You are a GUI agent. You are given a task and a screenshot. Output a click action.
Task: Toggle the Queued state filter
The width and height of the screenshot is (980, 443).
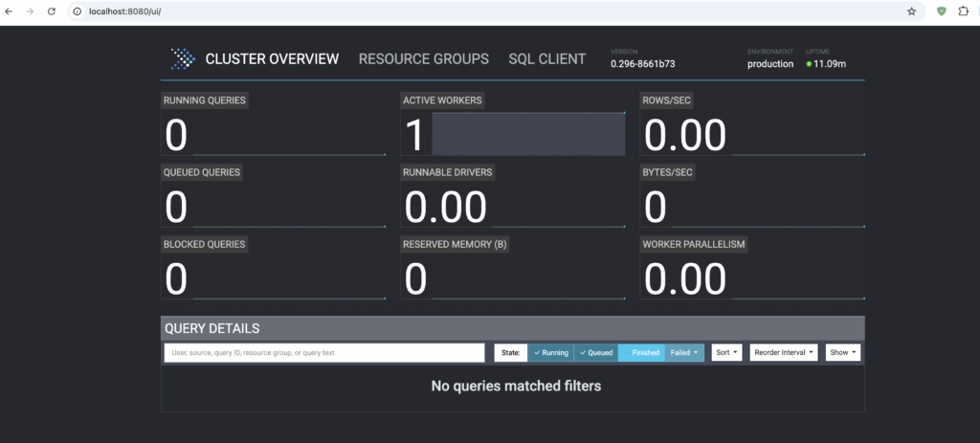[595, 352]
